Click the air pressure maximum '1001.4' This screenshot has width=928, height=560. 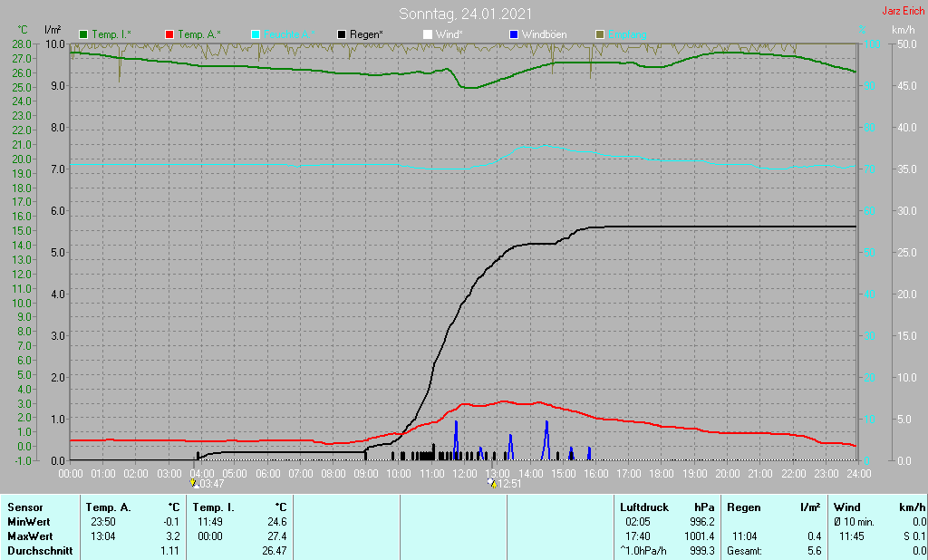[x=700, y=536]
